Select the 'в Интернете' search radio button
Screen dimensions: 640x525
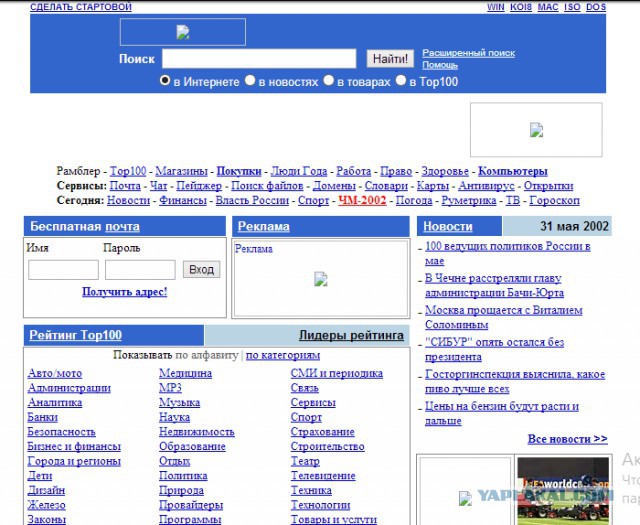pyautogui.click(x=165, y=80)
